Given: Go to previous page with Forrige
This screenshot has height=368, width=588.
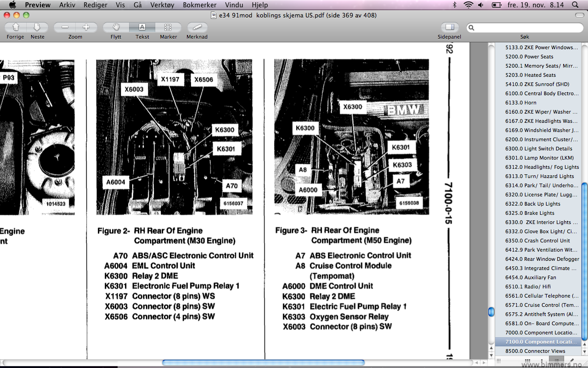Looking at the screenshot, I should [x=16, y=28].
